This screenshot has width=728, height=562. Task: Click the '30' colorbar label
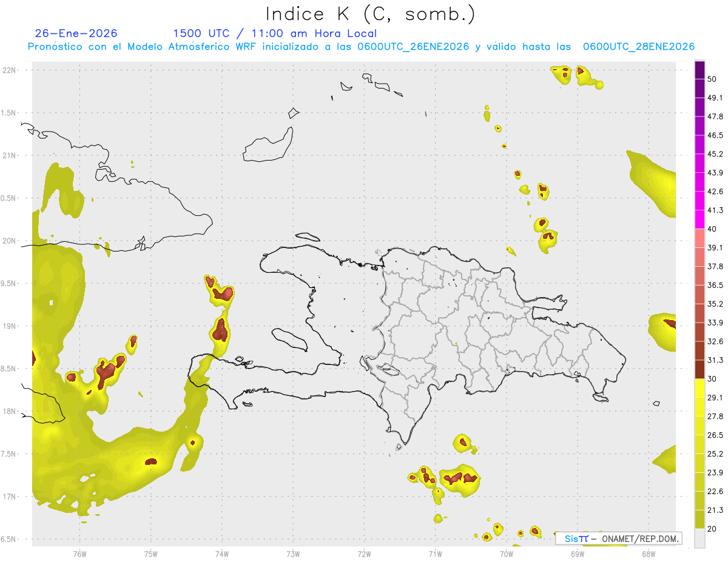[713, 379]
